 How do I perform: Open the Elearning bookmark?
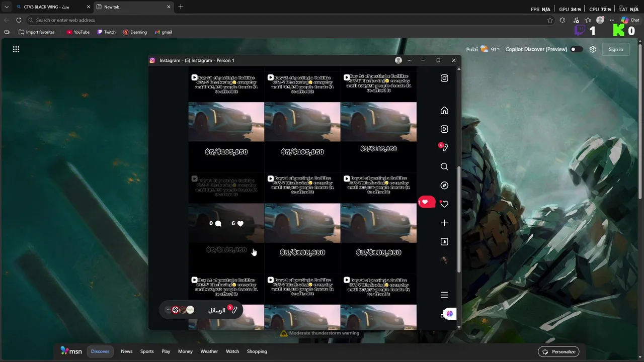click(x=135, y=32)
